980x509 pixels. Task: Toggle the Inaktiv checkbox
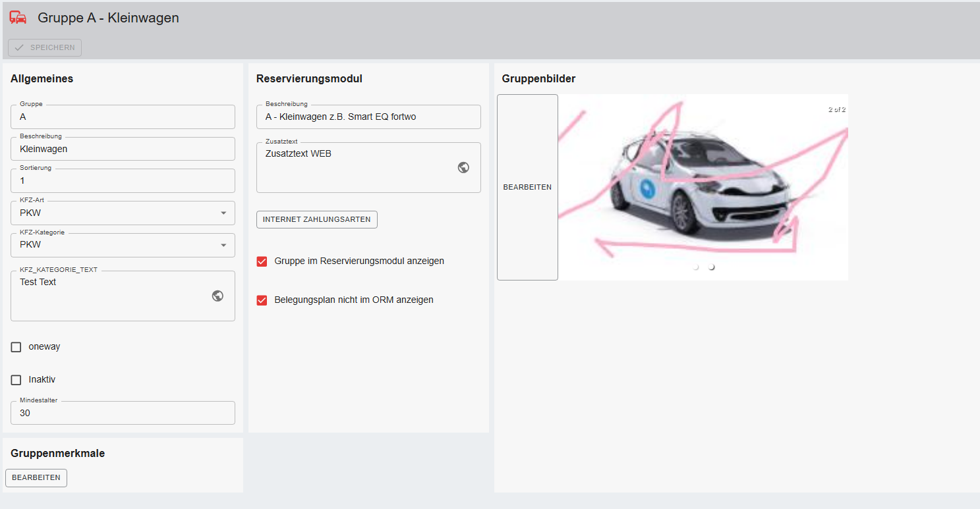tap(16, 380)
